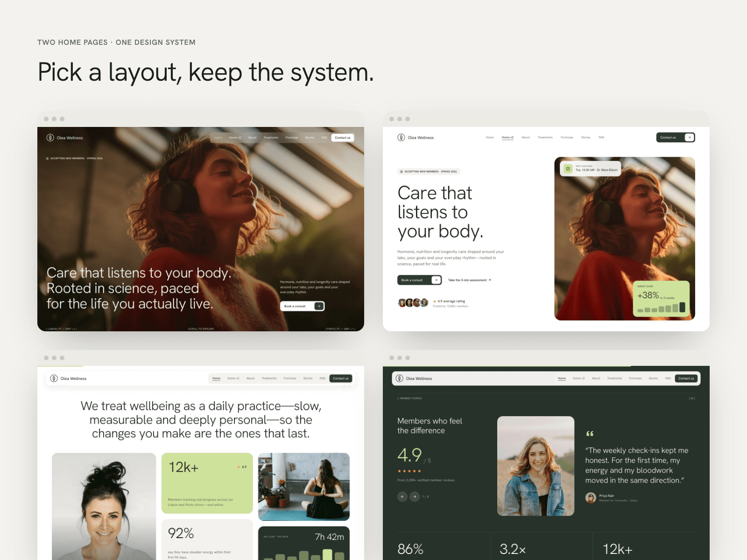Click the Scroll to Explore label in the dark hero
The width and height of the screenshot is (747, 560).
(x=201, y=329)
